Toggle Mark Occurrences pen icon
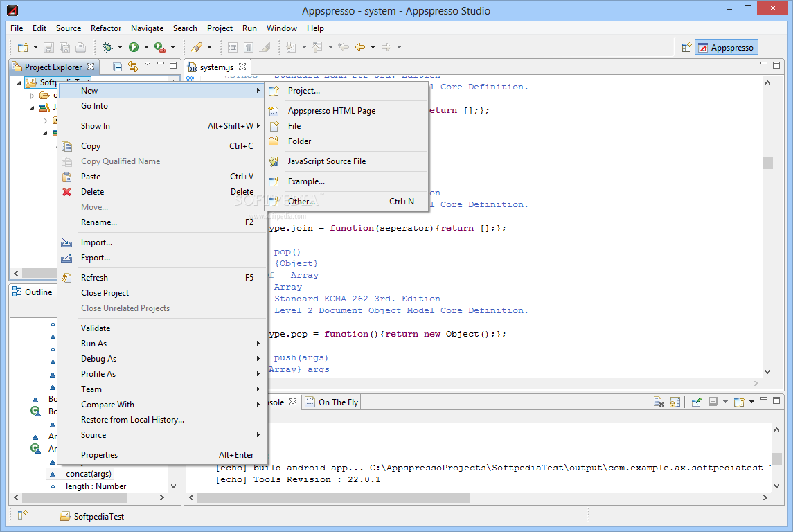This screenshot has width=793, height=532. point(265,47)
